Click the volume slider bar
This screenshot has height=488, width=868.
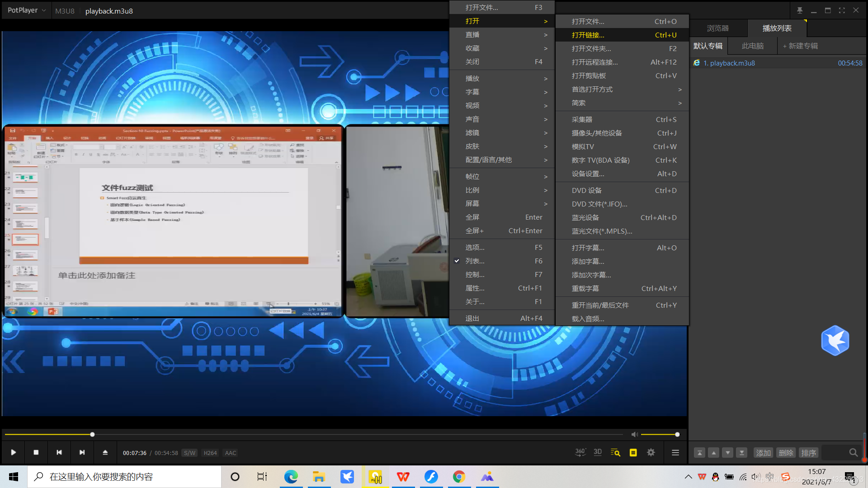(x=659, y=434)
